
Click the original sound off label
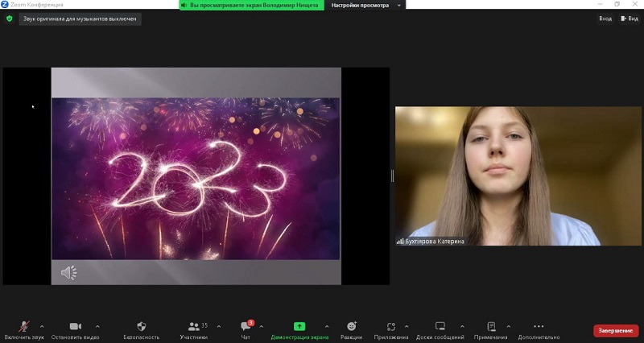coord(80,19)
